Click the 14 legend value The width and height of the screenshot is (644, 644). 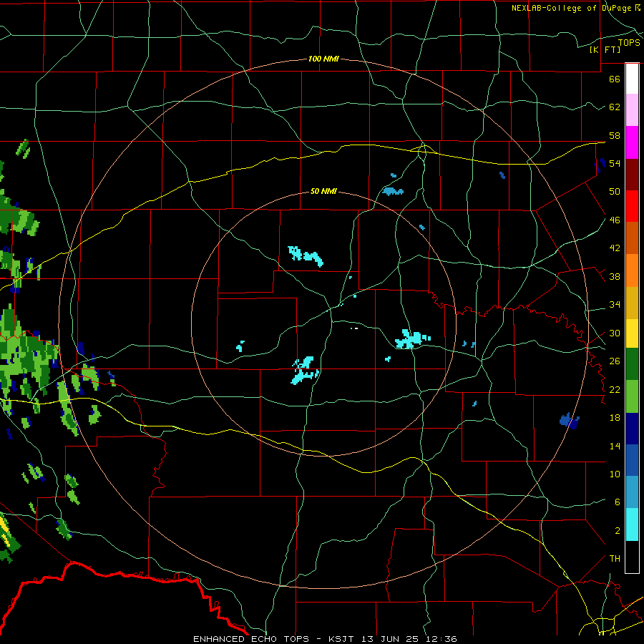point(615,446)
